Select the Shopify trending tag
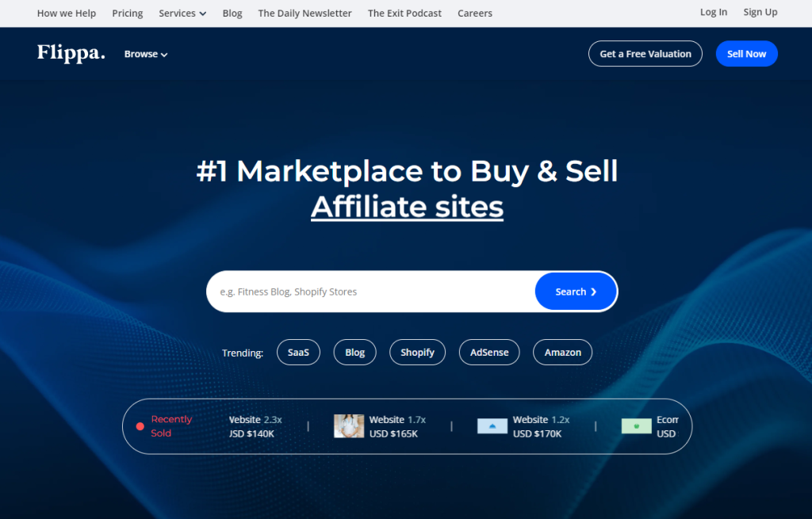 (x=417, y=353)
